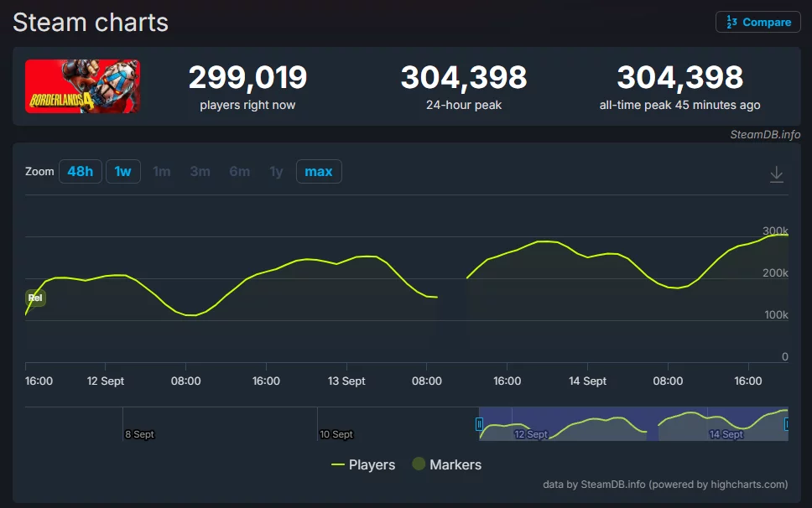Click the 300k y-axis label

775,231
